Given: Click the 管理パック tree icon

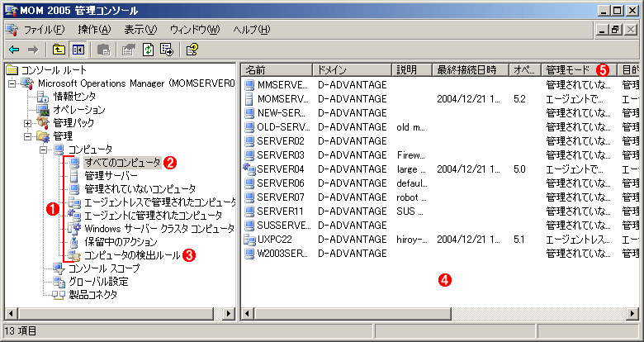Looking at the screenshot, I should tap(43, 123).
